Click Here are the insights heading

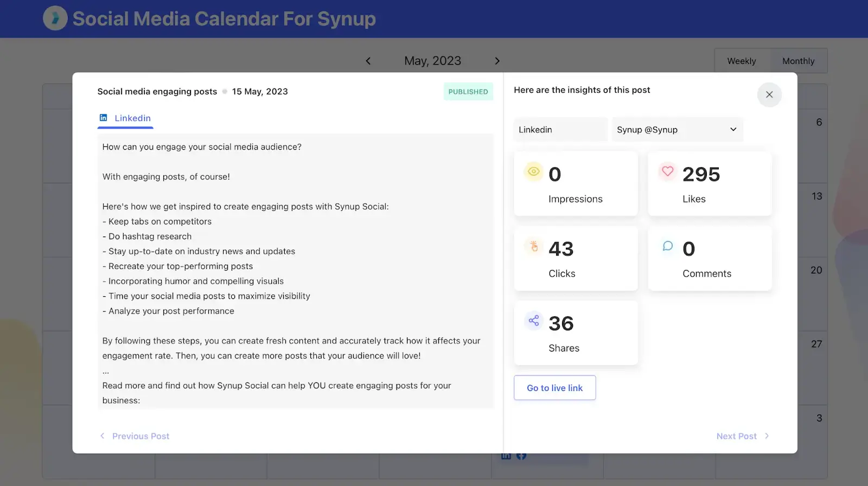pos(582,90)
